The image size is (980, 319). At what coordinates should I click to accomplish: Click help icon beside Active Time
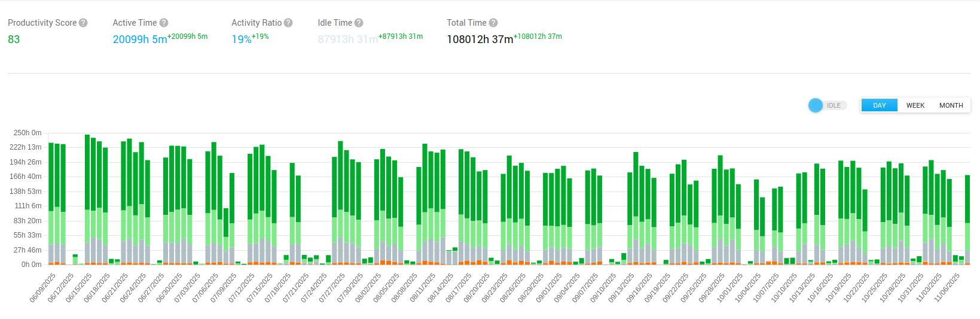pyautogui.click(x=164, y=23)
